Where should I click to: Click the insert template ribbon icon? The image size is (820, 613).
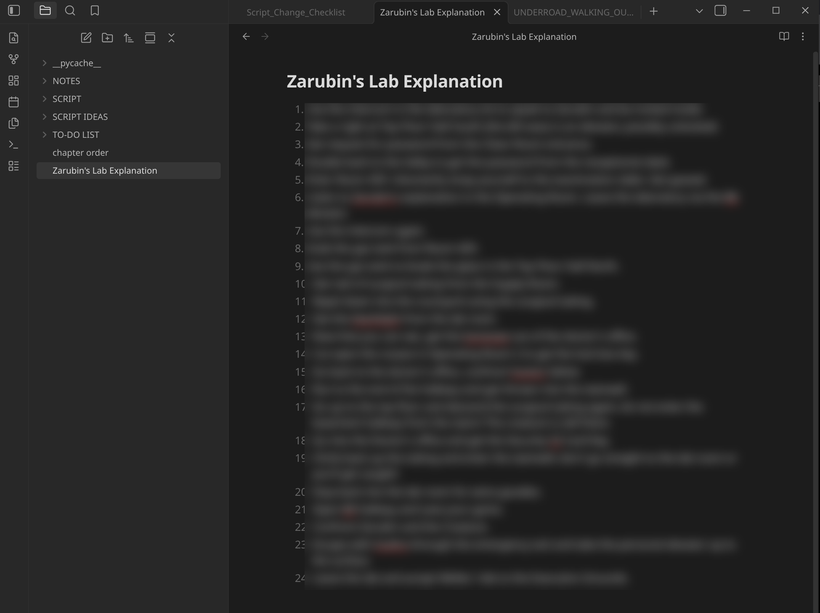point(14,123)
